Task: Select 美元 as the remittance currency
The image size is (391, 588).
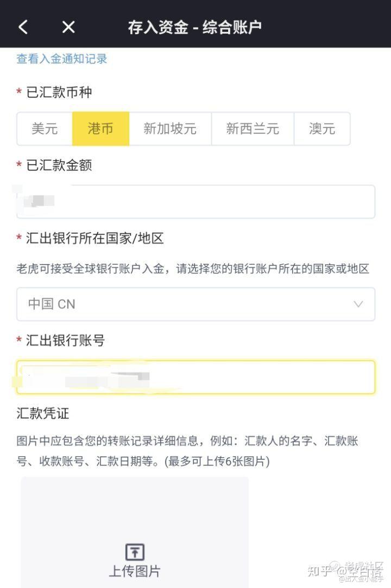Action: coord(45,129)
